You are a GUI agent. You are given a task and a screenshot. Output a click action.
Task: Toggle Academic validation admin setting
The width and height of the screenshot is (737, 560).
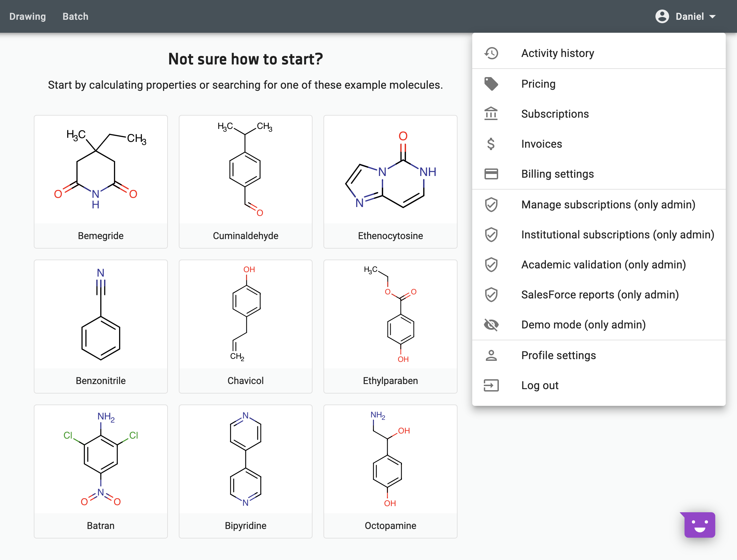point(603,264)
